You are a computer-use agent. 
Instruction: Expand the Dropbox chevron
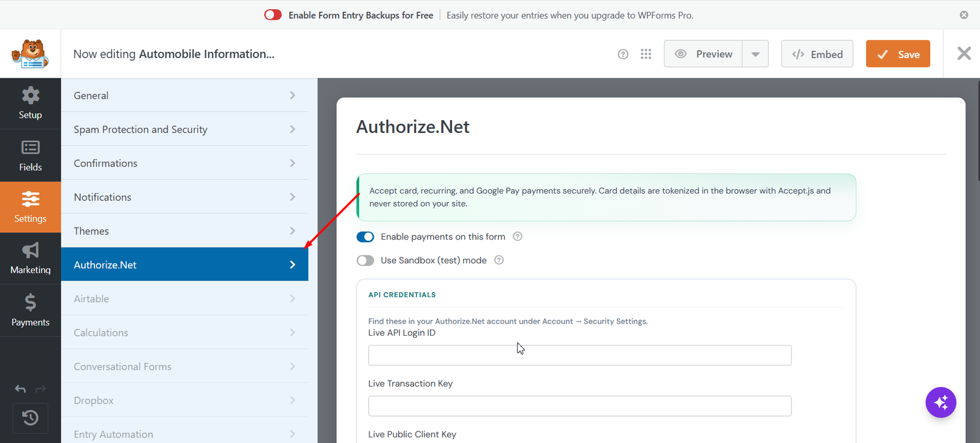tap(292, 400)
